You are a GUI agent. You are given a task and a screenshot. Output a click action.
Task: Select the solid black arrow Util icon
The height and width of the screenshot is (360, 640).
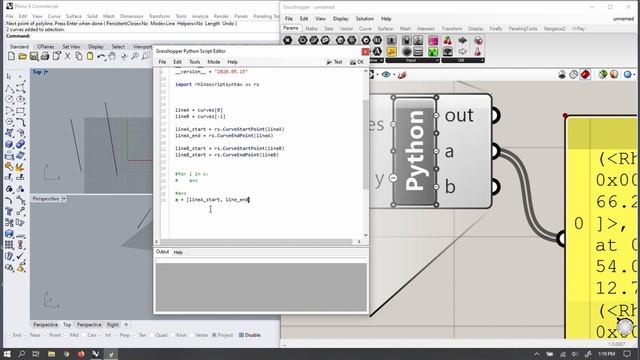pyautogui.click(x=462, y=40)
